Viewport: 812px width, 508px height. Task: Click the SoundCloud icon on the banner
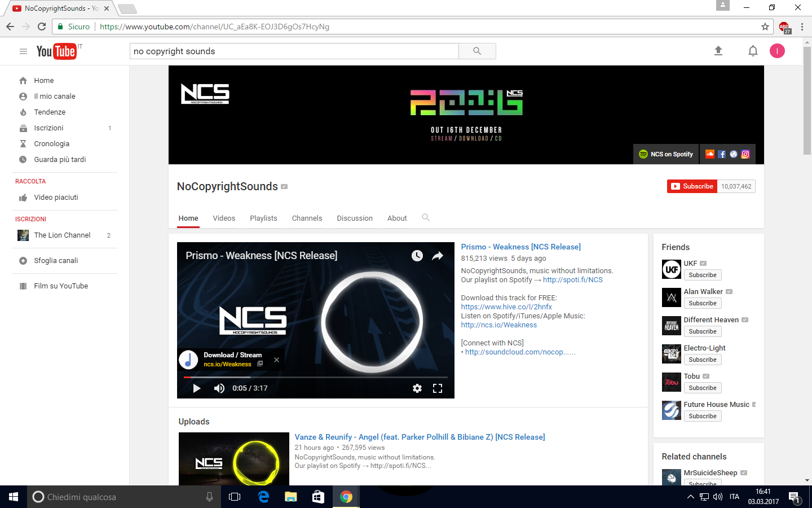(x=710, y=154)
